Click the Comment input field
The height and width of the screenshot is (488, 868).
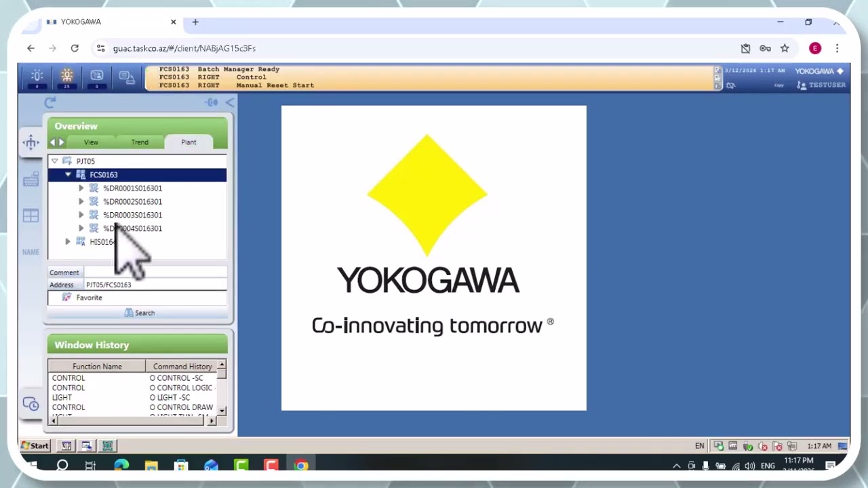tap(155, 272)
